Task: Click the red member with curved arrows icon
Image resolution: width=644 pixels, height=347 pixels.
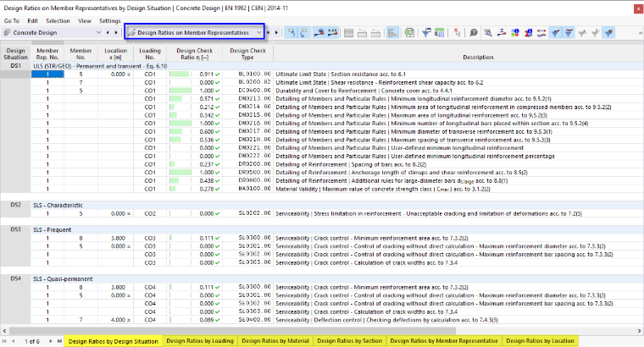Action: click(541, 33)
